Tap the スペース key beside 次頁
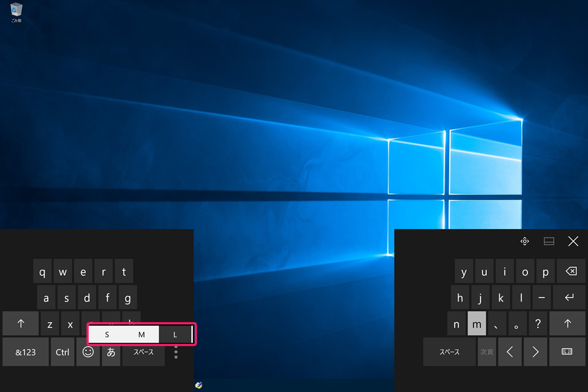The image size is (588, 392). (450, 351)
